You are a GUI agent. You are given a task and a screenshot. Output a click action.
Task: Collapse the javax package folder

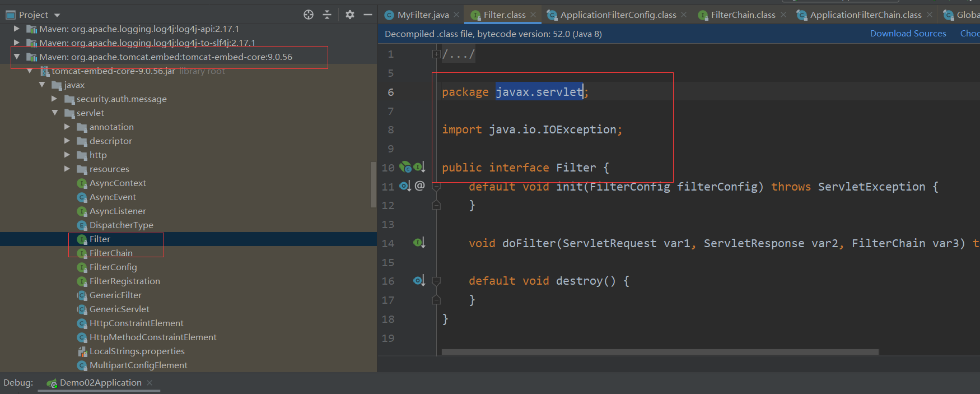coord(42,85)
